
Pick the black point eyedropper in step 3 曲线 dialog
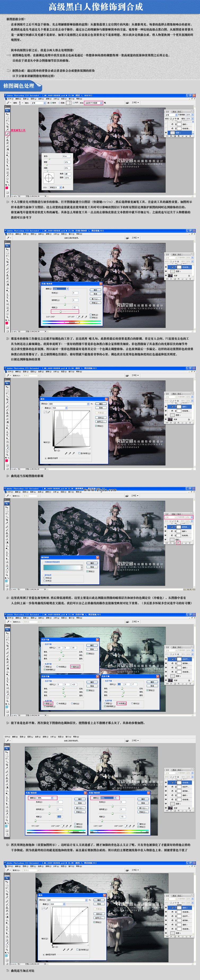(x=67, y=453)
